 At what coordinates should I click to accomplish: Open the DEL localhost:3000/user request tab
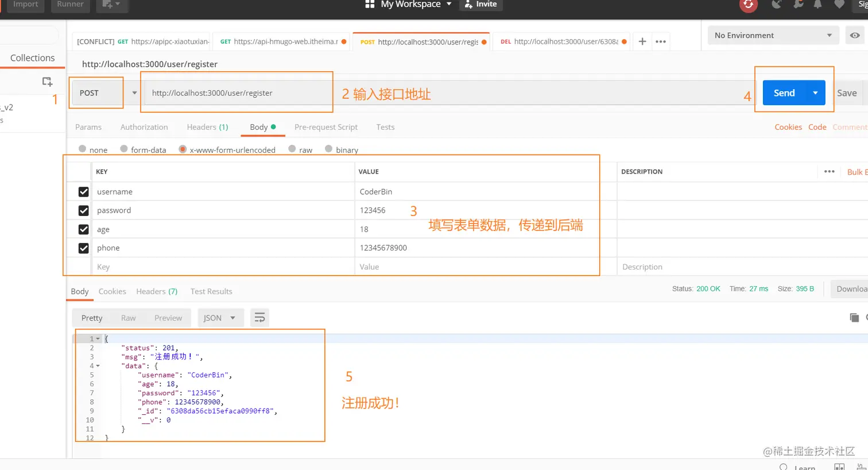pos(562,41)
